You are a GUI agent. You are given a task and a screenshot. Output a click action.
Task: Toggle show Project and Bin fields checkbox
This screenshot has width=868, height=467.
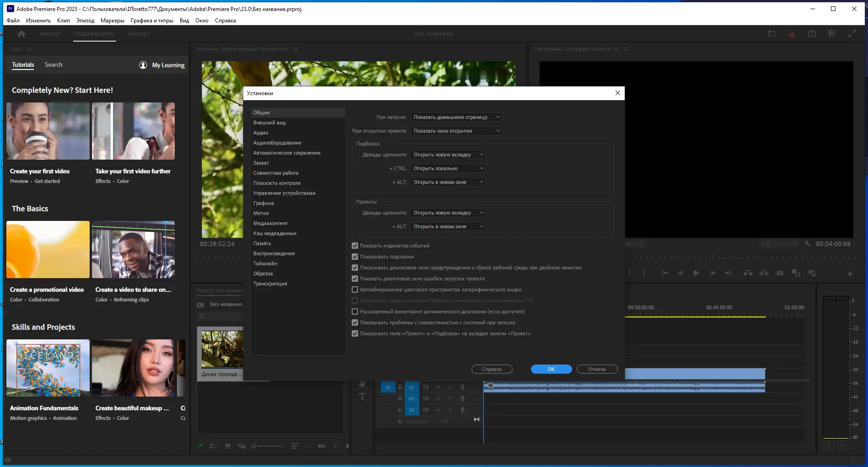[x=355, y=333]
